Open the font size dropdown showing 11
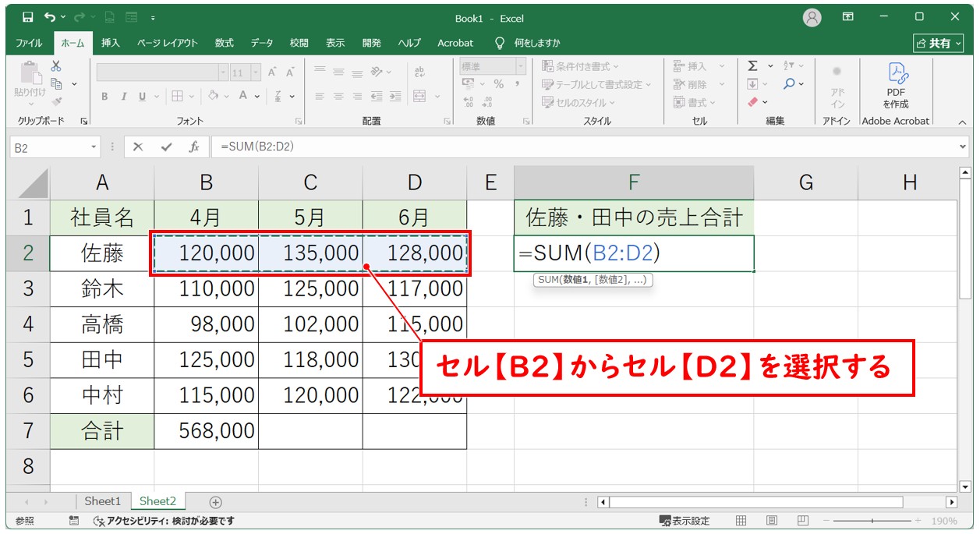This screenshot has width=980, height=534. 256,72
